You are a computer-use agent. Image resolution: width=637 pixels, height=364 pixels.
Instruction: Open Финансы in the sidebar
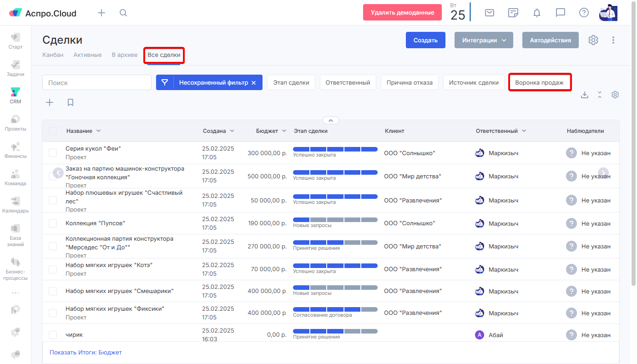(15, 150)
